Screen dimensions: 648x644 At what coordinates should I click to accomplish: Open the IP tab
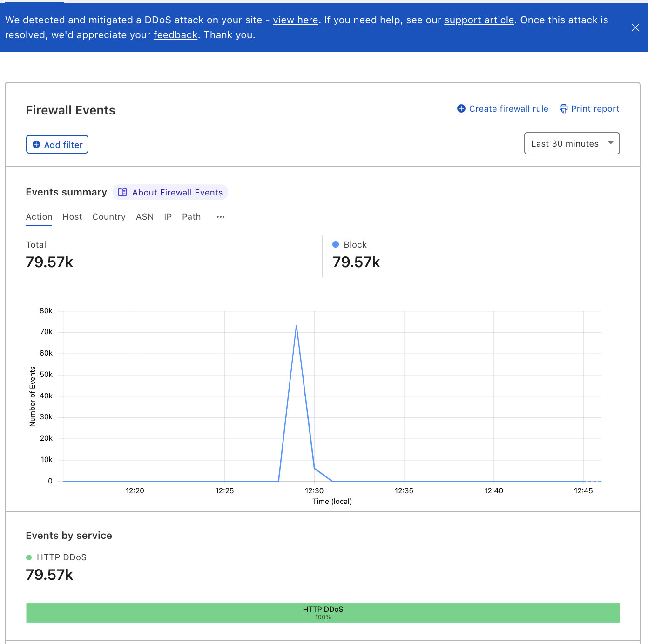pos(168,217)
